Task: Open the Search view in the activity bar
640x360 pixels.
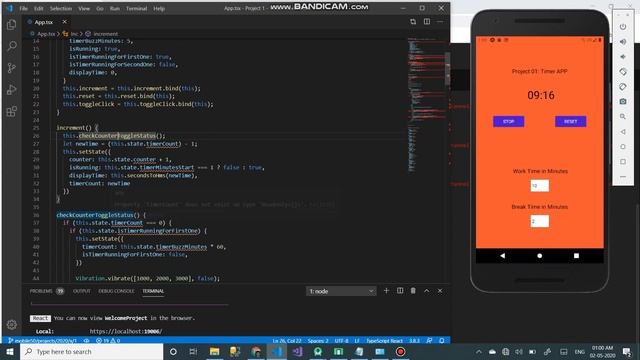Action: pos(11,46)
